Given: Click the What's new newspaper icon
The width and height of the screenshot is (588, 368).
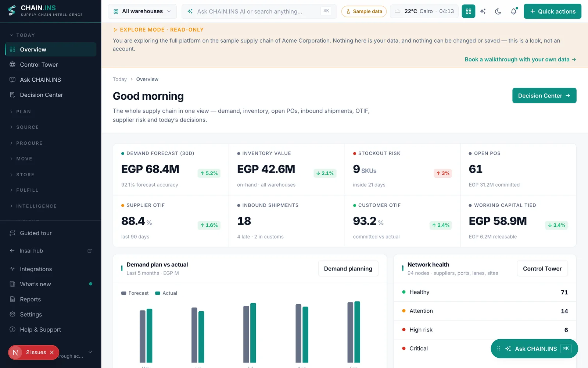Looking at the screenshot, I should pos(12,284).
